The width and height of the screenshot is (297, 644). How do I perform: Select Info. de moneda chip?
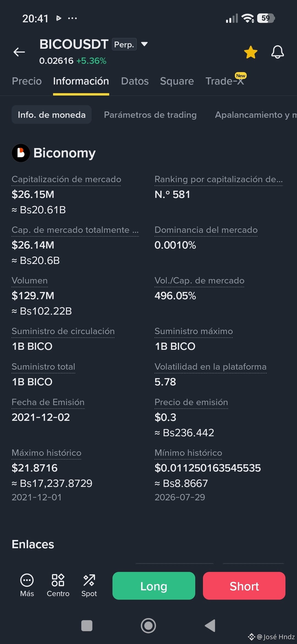click(x=52, y=115)
